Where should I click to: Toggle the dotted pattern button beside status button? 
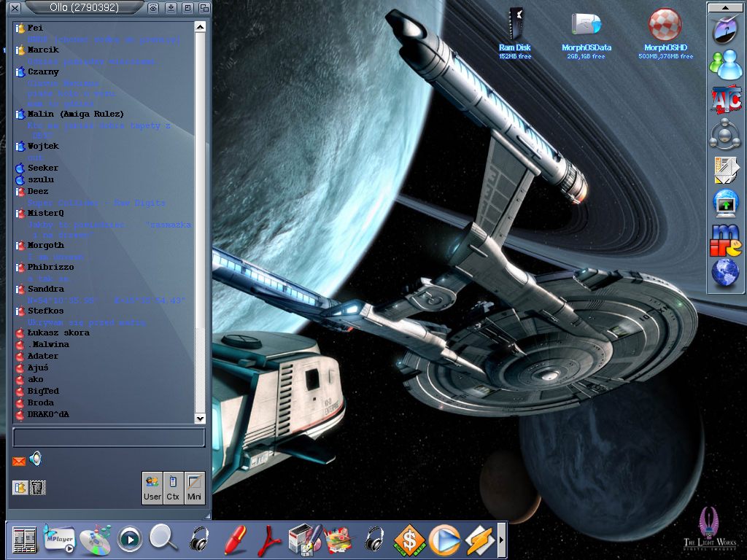coord(38,488)
